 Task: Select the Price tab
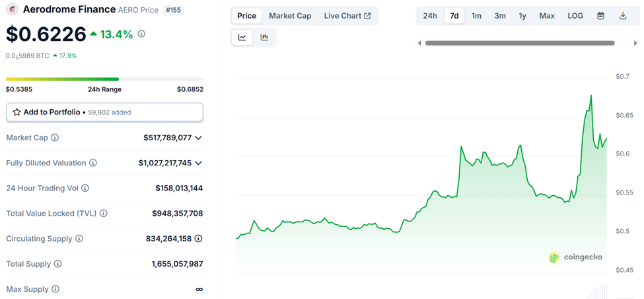click(x=246, y=16)
